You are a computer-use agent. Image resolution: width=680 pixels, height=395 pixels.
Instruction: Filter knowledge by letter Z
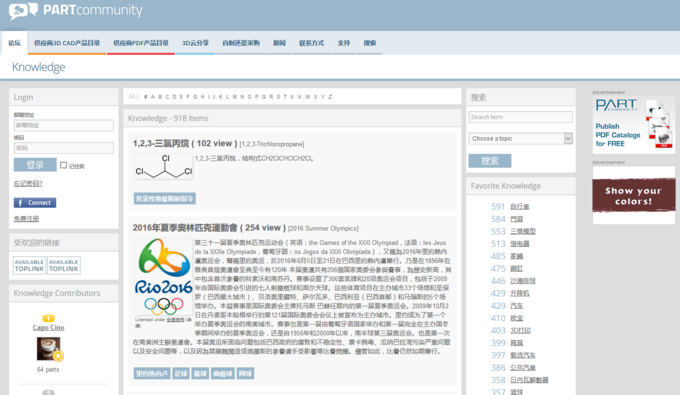330,97
